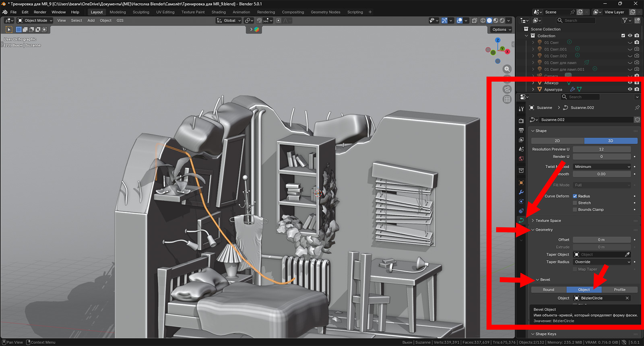Open the Twist Method Minimum dropdown

click(x=602, y=167)
